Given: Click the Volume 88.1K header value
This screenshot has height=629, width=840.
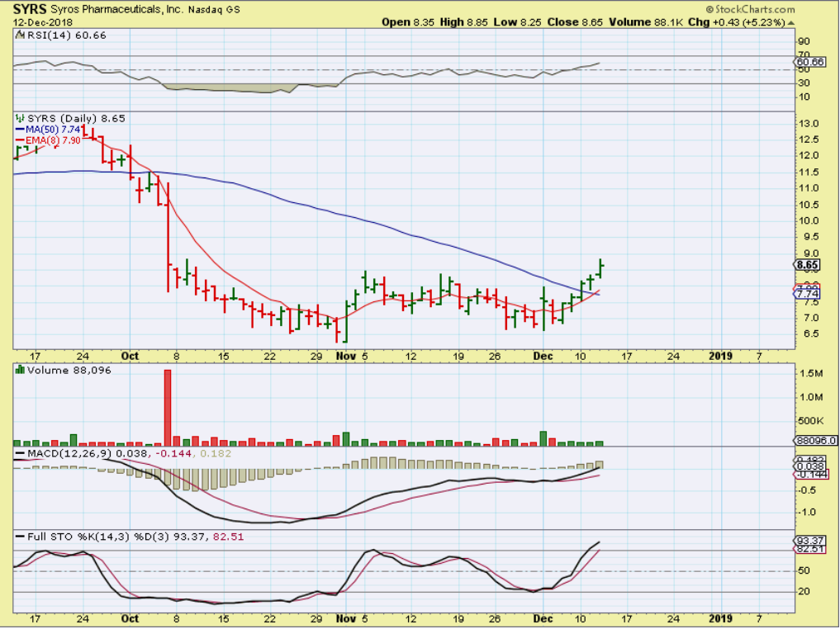Looking at the screenshot, I should pos(646,22).
